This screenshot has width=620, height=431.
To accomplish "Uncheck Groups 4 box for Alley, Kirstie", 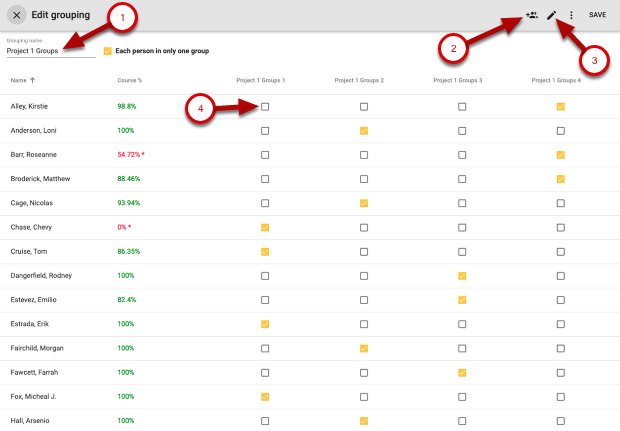I will pos(561,106).
